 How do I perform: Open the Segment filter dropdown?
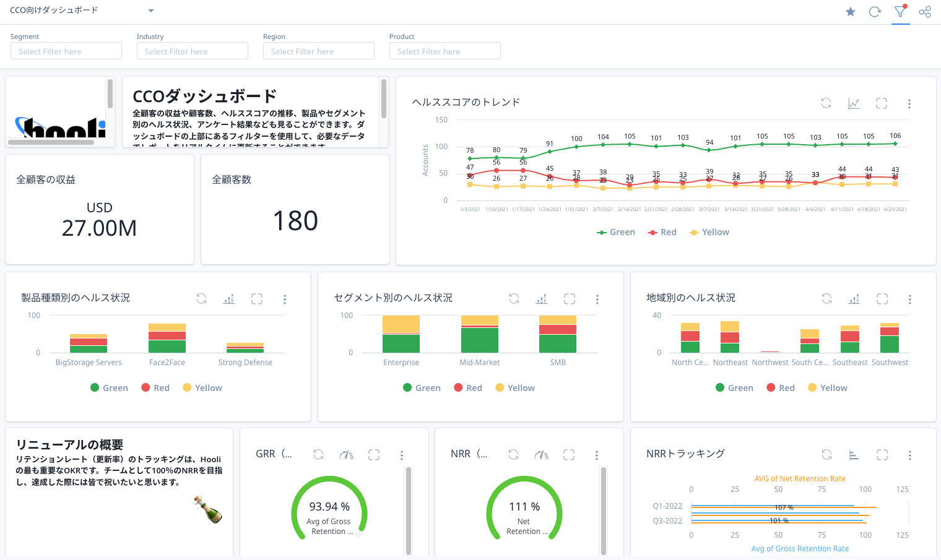(66, 51)
